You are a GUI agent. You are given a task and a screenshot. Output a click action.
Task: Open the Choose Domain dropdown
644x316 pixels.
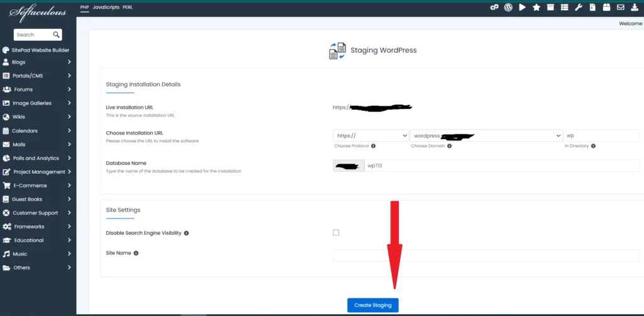point(486,135)
